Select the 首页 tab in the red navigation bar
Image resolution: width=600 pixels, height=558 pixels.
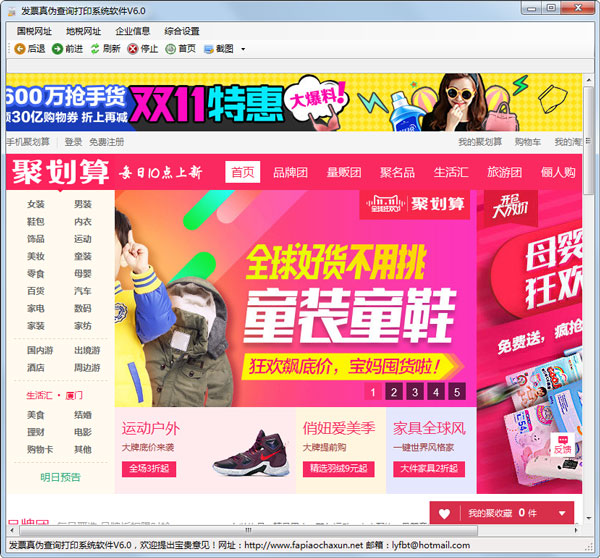pyautogui.click(x=243, y=172)
